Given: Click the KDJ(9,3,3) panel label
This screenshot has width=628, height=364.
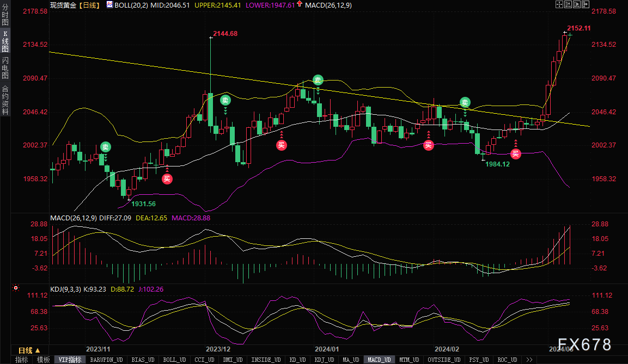Looking at the screenshot, I should point(66,289).
